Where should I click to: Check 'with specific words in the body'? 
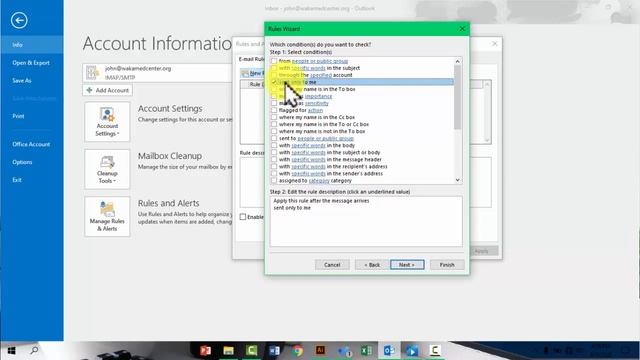274,145
